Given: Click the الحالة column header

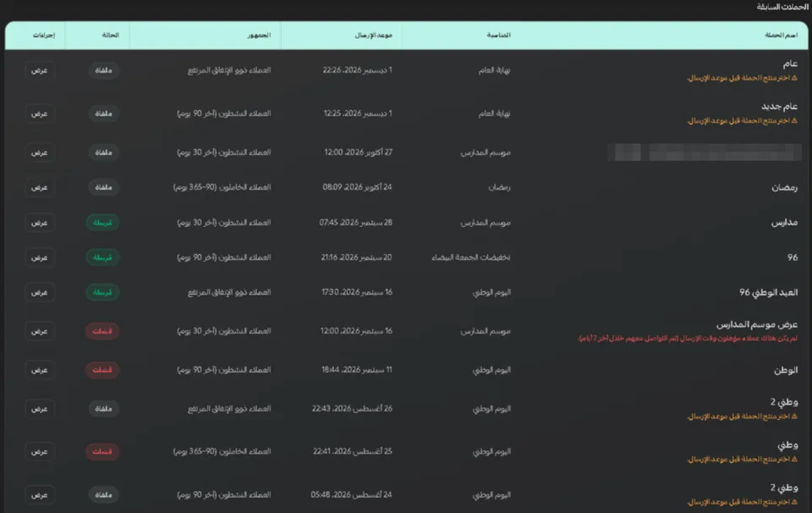Looking at the screenshot, I should (110, 35).
